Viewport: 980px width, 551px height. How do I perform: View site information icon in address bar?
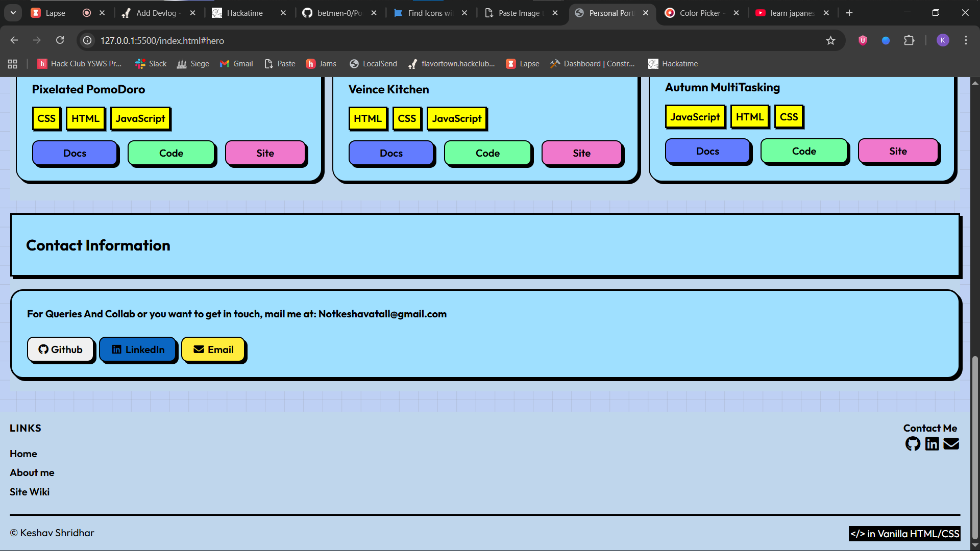pyautogui.click(x=88, y=40)
